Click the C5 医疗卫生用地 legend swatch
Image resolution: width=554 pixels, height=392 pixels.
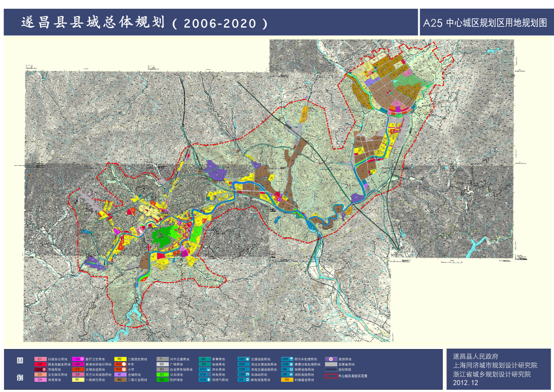pyautogui.click(x=78, y=359)
